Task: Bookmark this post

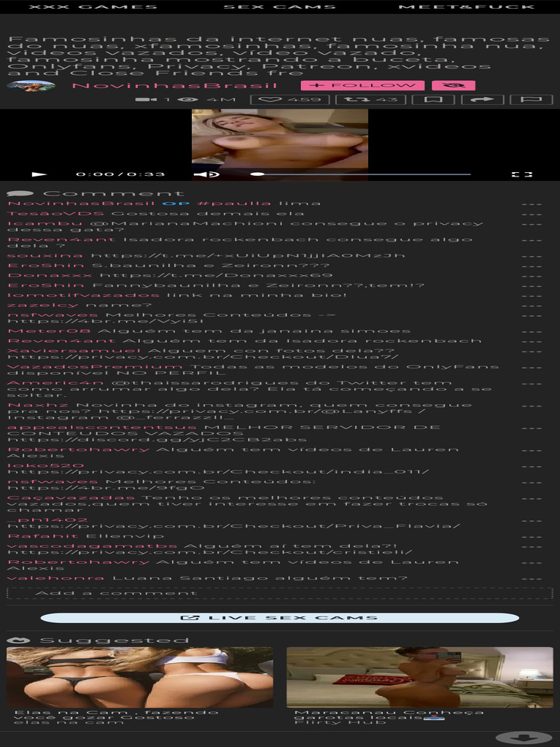Action: tap(433, 99)
